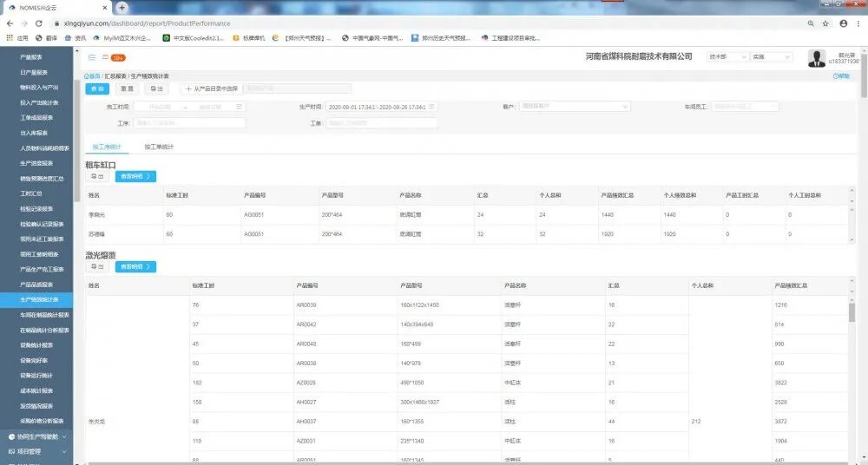Open the Chrome three-dot menu

coord(858,23)
